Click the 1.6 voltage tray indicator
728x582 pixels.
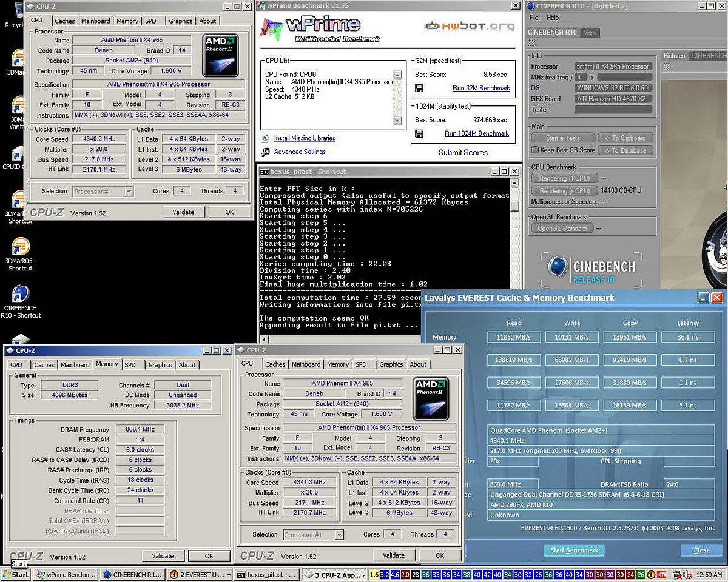[x=374, y=574]
